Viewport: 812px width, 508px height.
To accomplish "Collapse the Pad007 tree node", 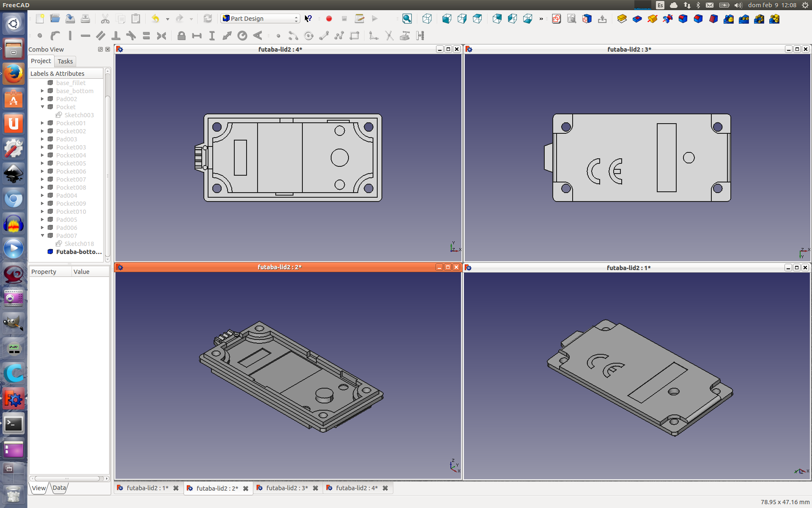I will click(x=42, y=236).
